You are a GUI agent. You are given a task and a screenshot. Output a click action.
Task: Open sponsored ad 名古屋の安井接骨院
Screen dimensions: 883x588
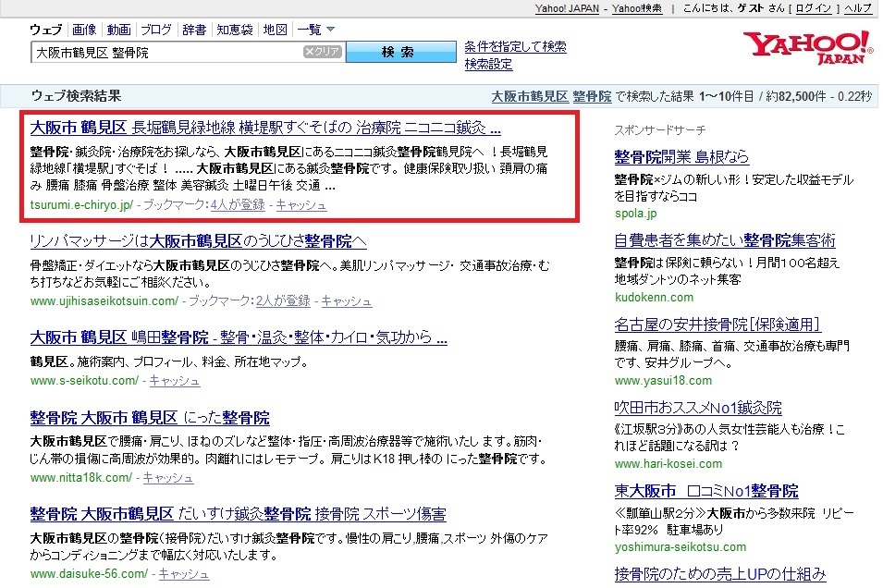click(x=717, y=325)
